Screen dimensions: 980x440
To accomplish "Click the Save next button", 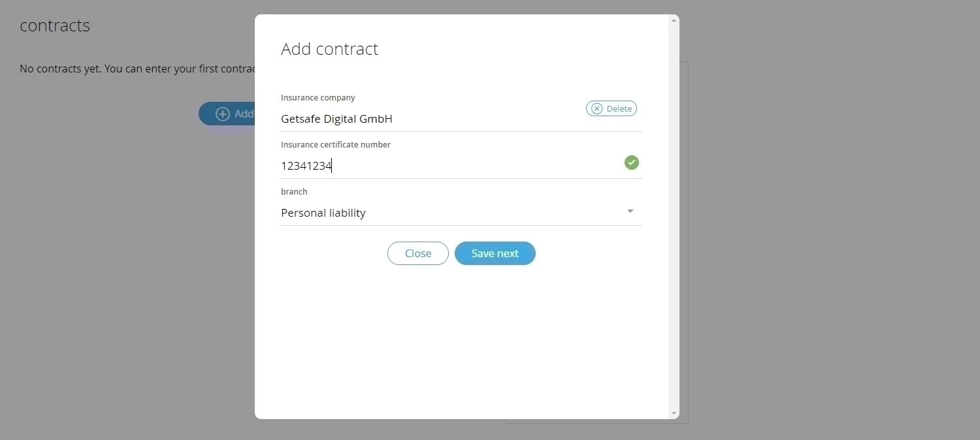I will pos(495,253).
